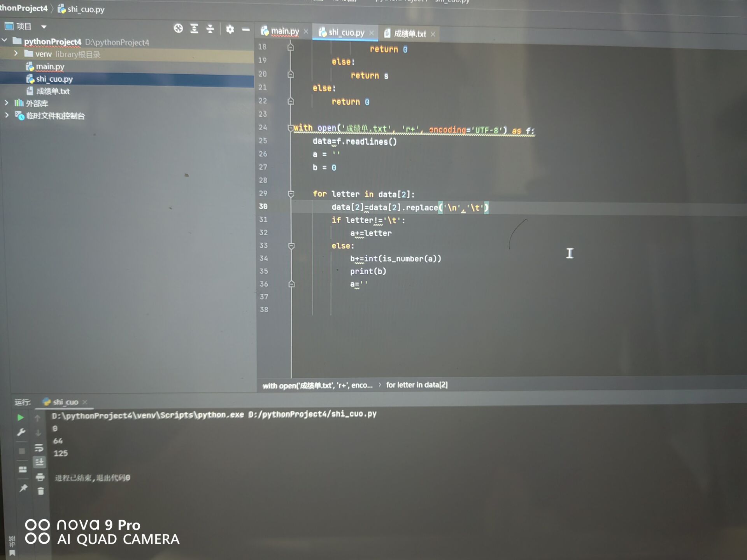Toggle scroll to end in console
Image resolution: width=747 pixels, height=560 pixels.
click(39, 462)
